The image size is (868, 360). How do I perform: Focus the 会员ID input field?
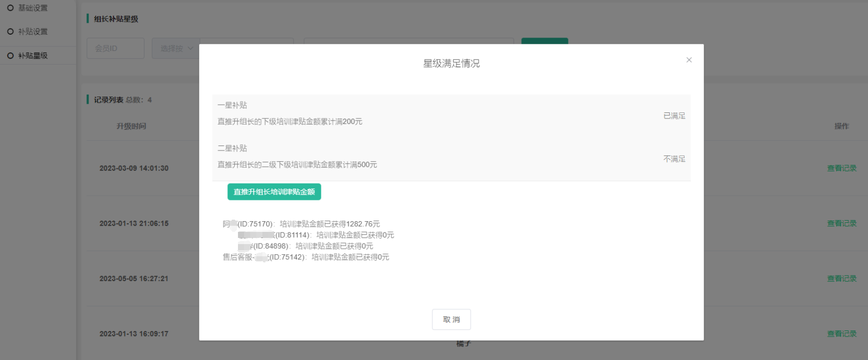tap(115, 48)
